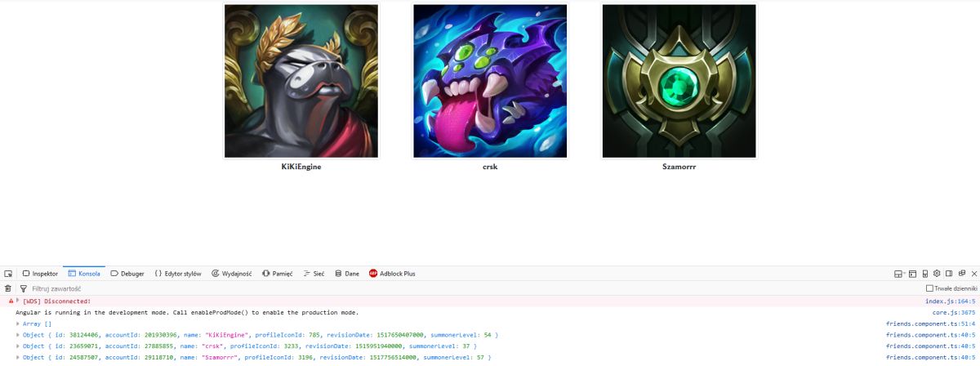Expand the crsk object log entry

[x=18, y=346]
